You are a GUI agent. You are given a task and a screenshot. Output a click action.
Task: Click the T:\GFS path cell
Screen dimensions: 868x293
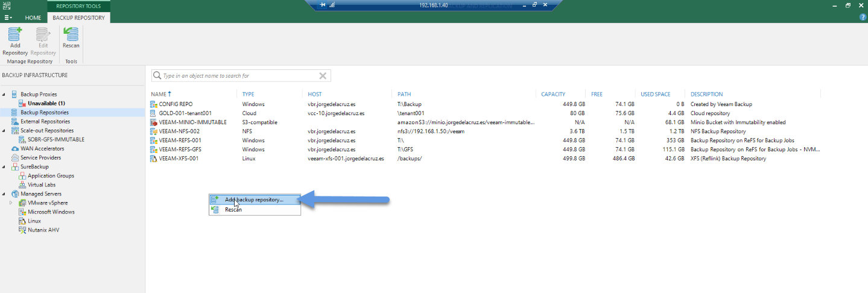(405, 150)
